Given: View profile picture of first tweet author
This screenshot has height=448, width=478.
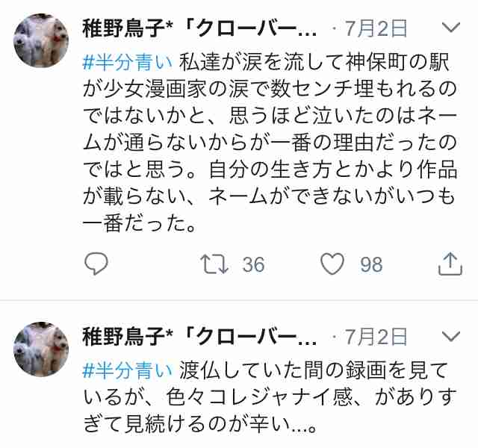Looking at the screenshot, I should coord(41,40).
